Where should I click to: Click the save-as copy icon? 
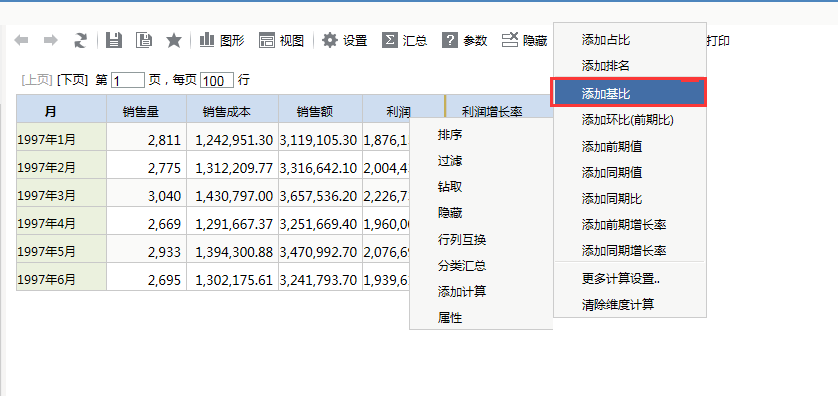coord(144,40)
